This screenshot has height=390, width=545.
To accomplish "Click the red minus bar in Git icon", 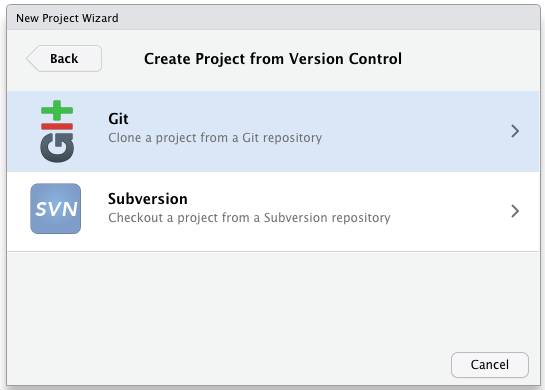I will coord(57,127).
